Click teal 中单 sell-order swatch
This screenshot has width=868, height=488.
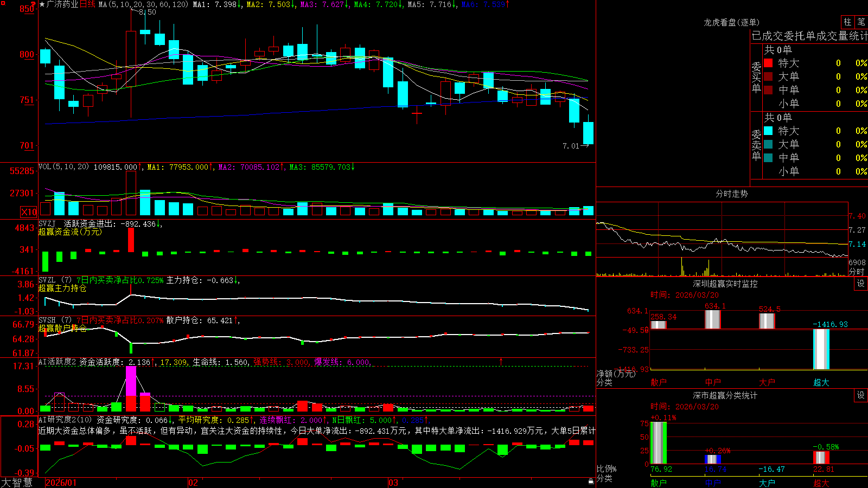click(768, 158)
